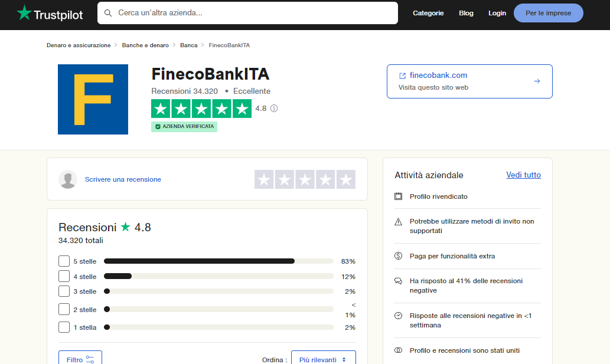Click the 5 stelle progress bar
Screen dimensions: 610x364
pyautogui.click(x=218, y=261)
